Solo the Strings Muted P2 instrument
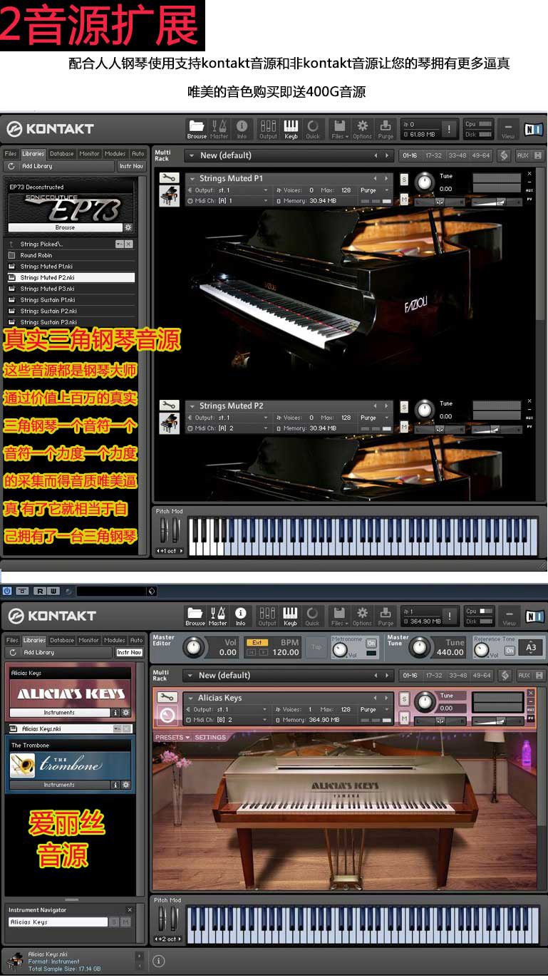Image resolution: width=548 pixels, height=980 pixels. [404, 407]
